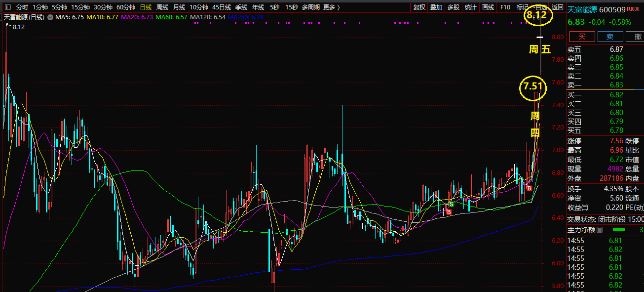Select the 30分钟 period
This screenshot has width=644, height=292.
pyautogui.click(x=103, y=7)
